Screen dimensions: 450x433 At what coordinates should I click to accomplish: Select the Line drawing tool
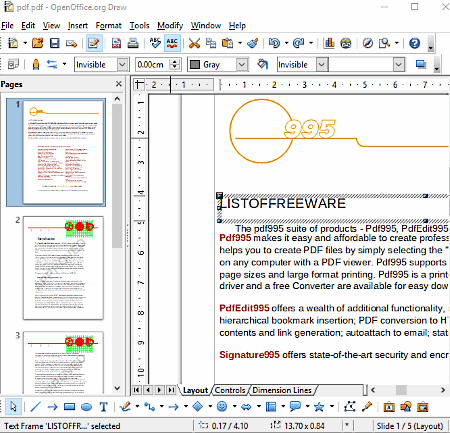pos(36,407)
